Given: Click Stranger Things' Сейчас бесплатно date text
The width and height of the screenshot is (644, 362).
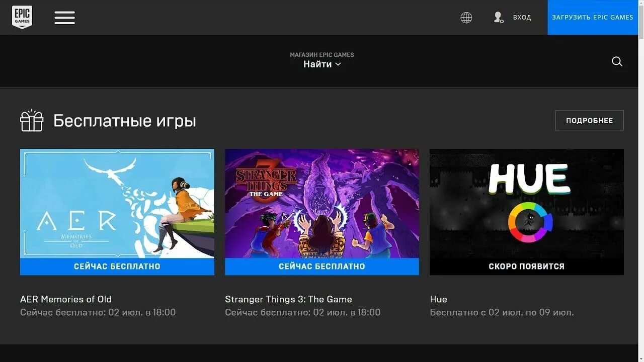Looking at the screenshot, I should [x=303, y=312].
